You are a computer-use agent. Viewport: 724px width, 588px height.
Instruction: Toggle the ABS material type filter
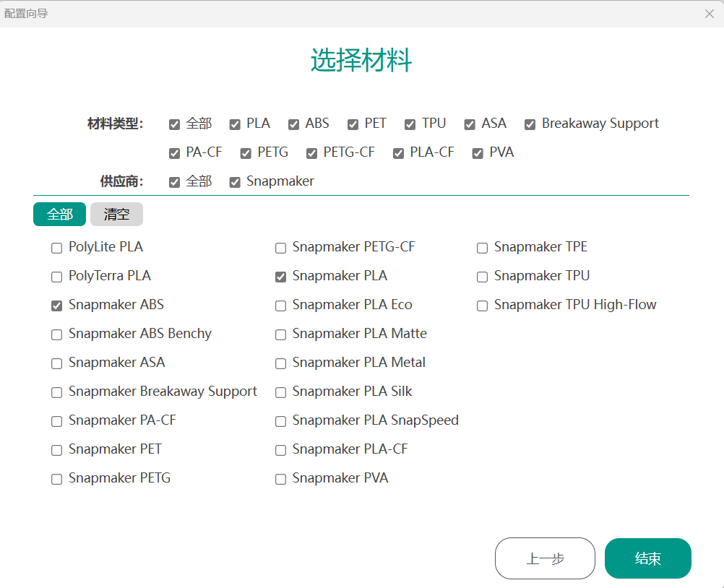tap(293, 125)
